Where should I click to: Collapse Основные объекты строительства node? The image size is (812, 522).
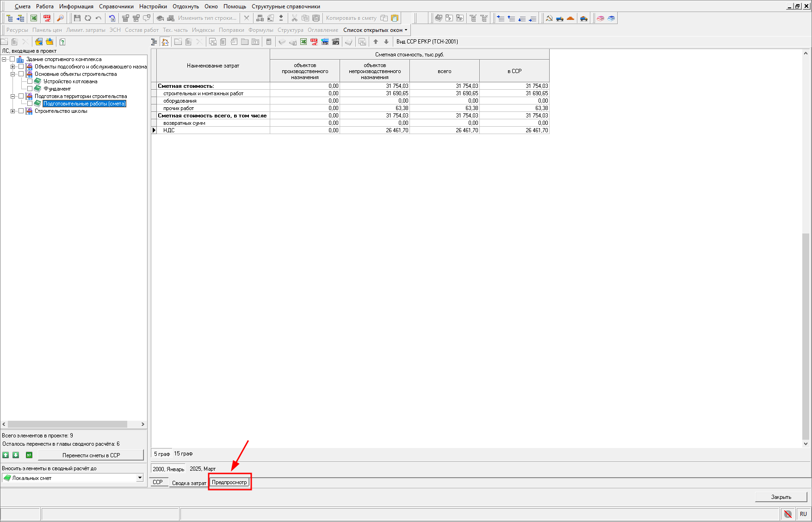(x=13, y=74)
